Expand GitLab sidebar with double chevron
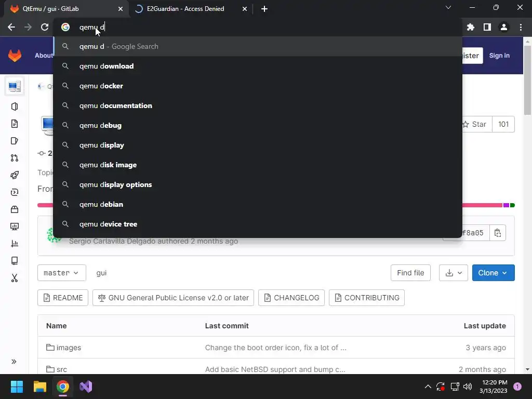This screenshot has height=399, width=532. tap(14, 362)
